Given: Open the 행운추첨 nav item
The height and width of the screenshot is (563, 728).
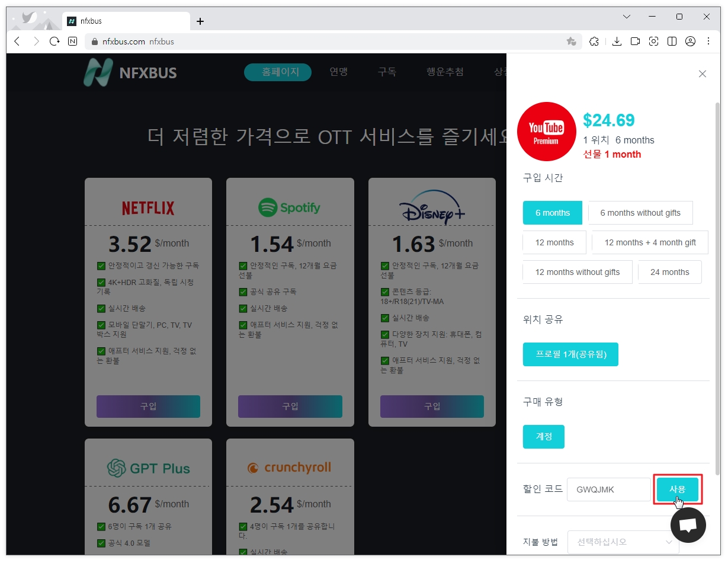Looking at the screenshot, I should [x=445, y=72].
